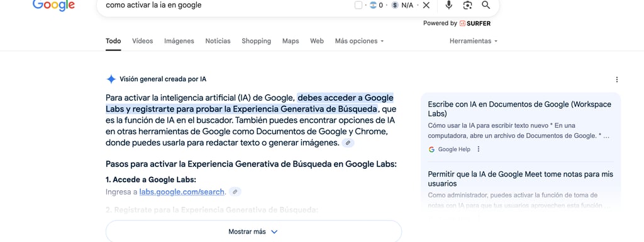Click the Surfer logo icon
This screenshot has height=242, width=644.
click(462, 23)
